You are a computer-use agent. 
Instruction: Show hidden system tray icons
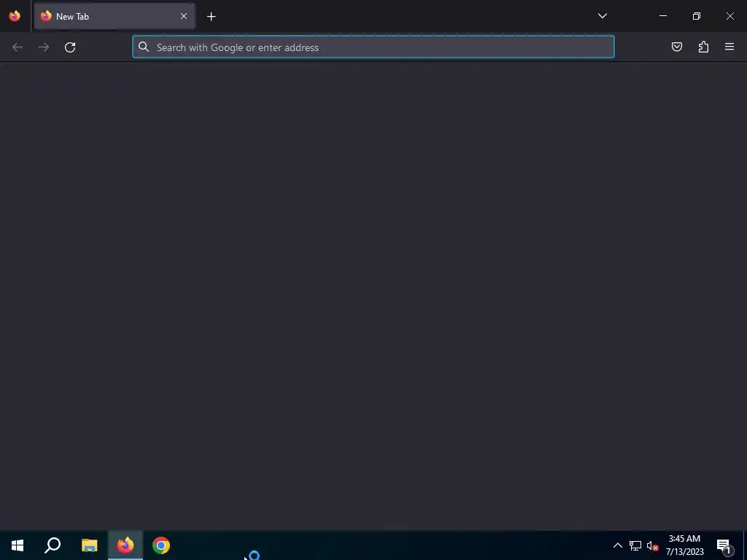click(617, 545)
